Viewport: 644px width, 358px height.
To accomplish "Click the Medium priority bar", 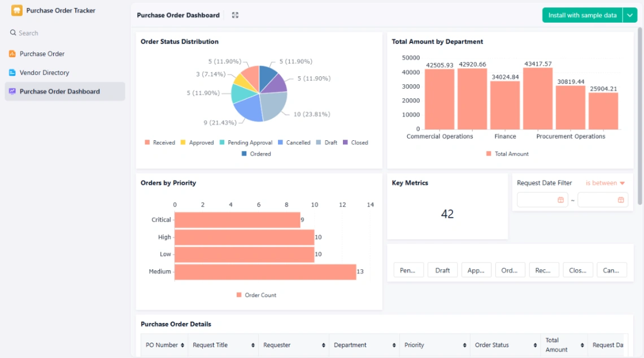I will coord(266,271).
